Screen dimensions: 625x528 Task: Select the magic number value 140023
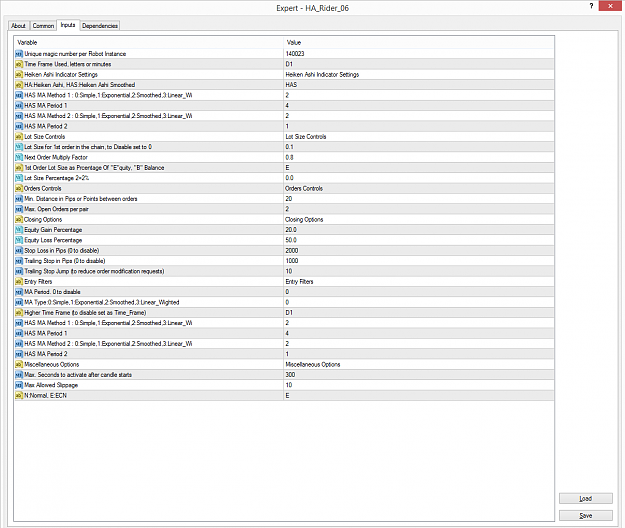[x=419, y=54]
